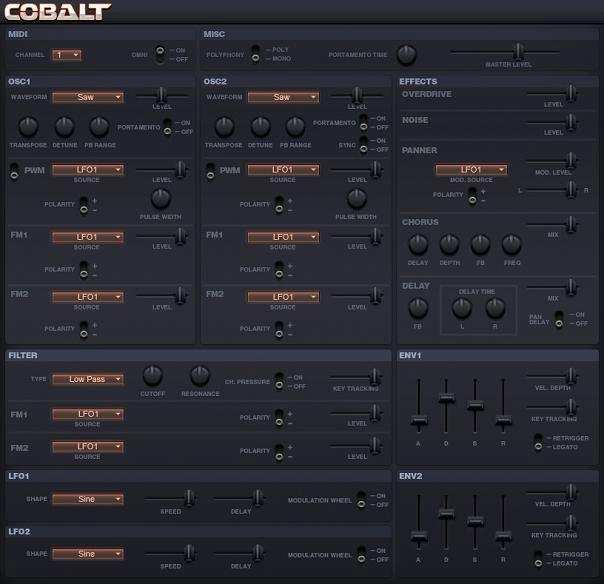Expand the Filter Type dropdown
604x584 pixels.
[x=87, y=379]
